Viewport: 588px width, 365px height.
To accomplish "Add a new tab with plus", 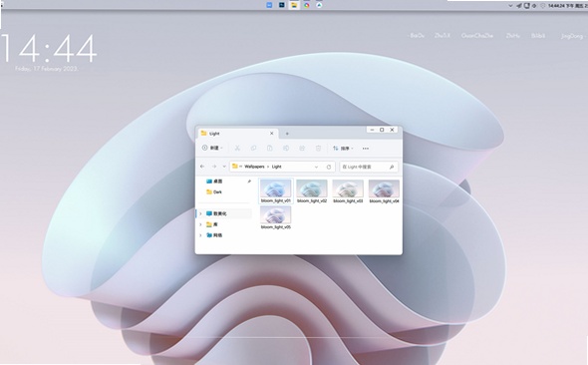I will pyautogui.click(x=287, y=134).
